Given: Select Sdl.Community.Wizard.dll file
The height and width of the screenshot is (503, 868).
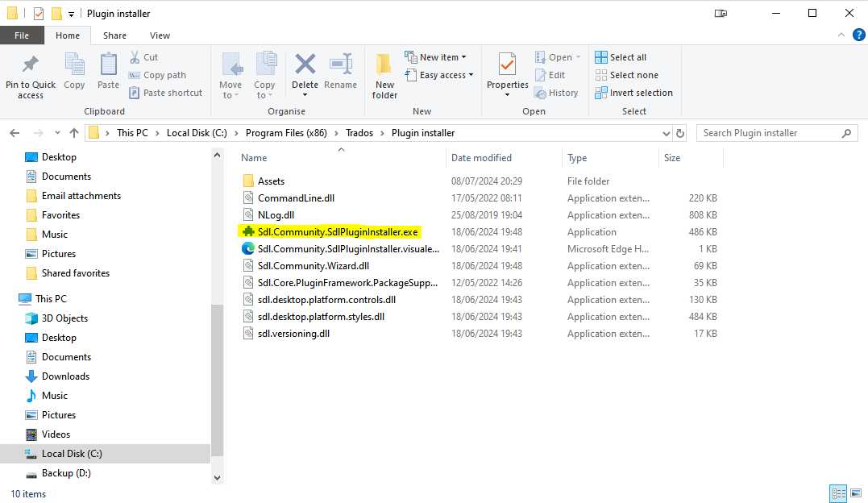Looking at the screenshot, I should coord(305,266).
